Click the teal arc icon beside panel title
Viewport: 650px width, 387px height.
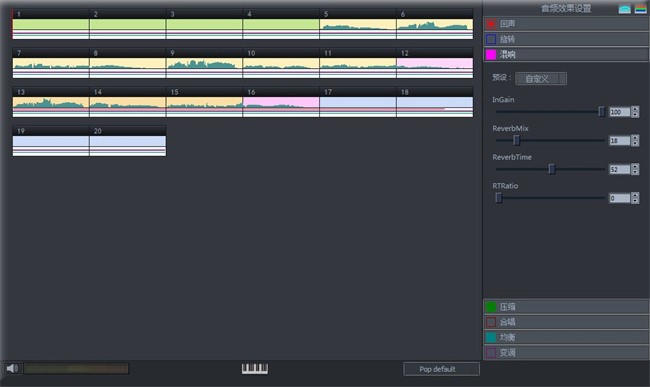coord(624,9)
